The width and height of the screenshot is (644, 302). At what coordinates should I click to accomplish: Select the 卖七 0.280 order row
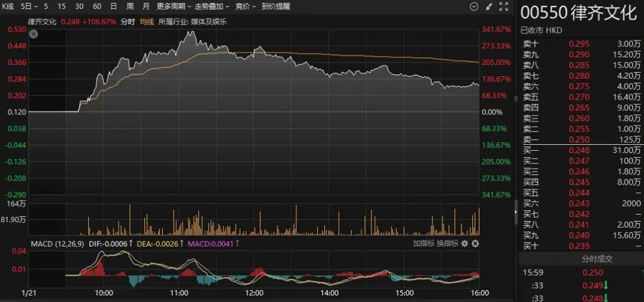(x=581, y=76)
